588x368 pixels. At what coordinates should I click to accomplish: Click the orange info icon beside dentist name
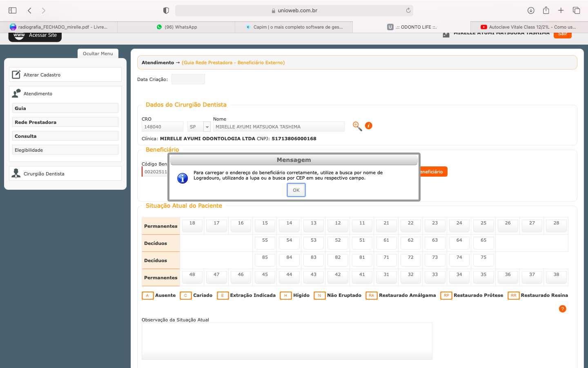pos(368,126)
